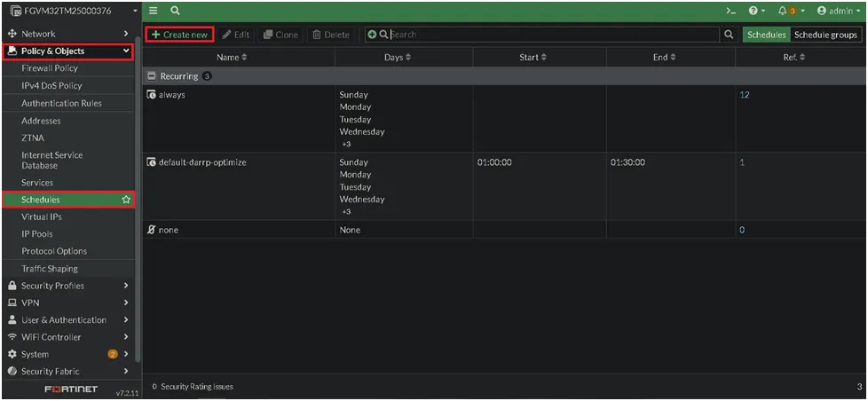Switch to Schedules tab
Screen dimensions: 868x401
click(766, 35)
